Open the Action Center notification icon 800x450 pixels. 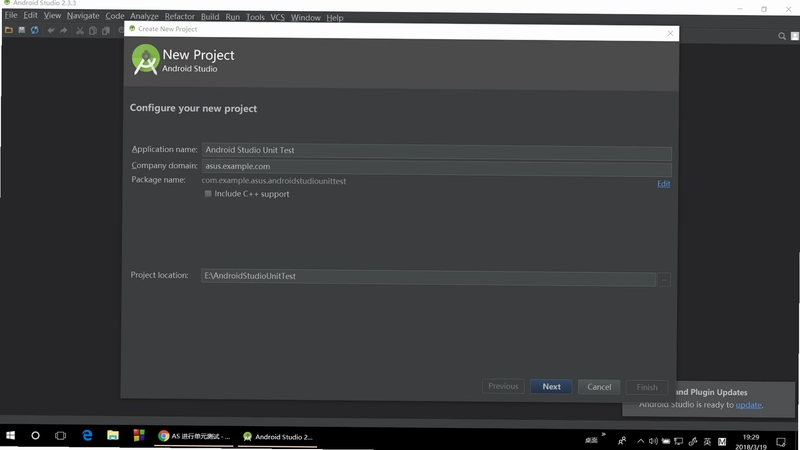[x=781, y=442]
